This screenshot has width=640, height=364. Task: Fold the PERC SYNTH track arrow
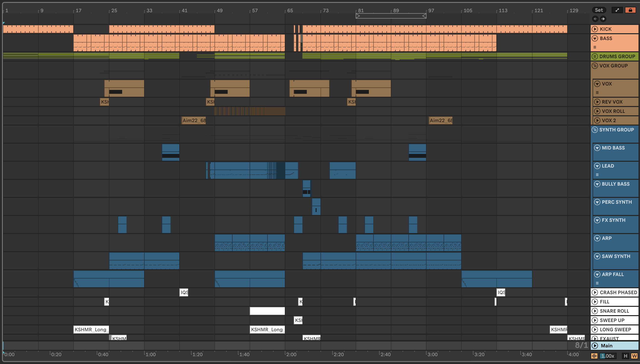pos(597,202)
